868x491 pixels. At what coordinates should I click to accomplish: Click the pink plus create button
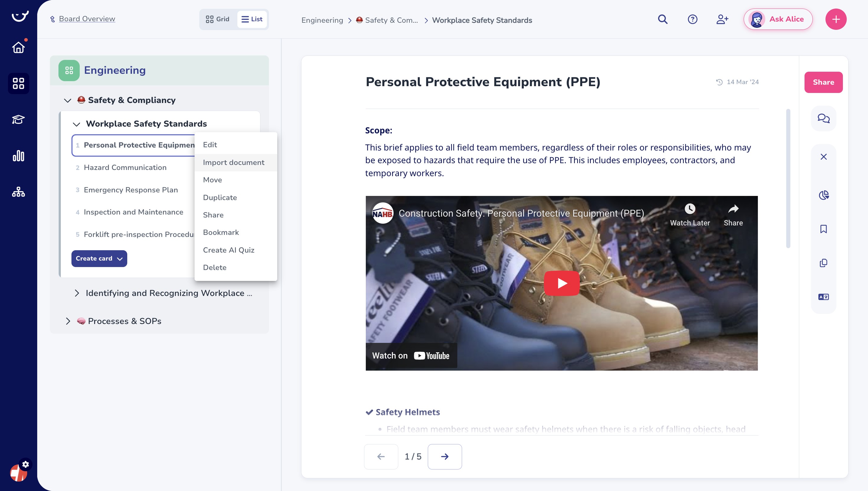point(836,19)
